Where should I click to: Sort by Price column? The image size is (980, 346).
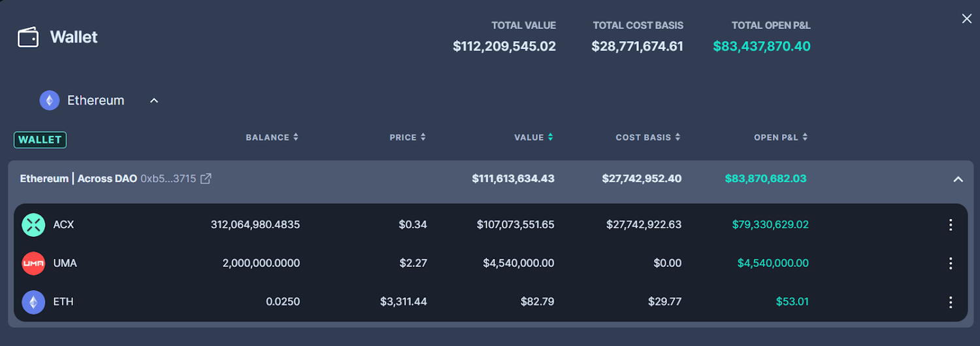(407, 137)
